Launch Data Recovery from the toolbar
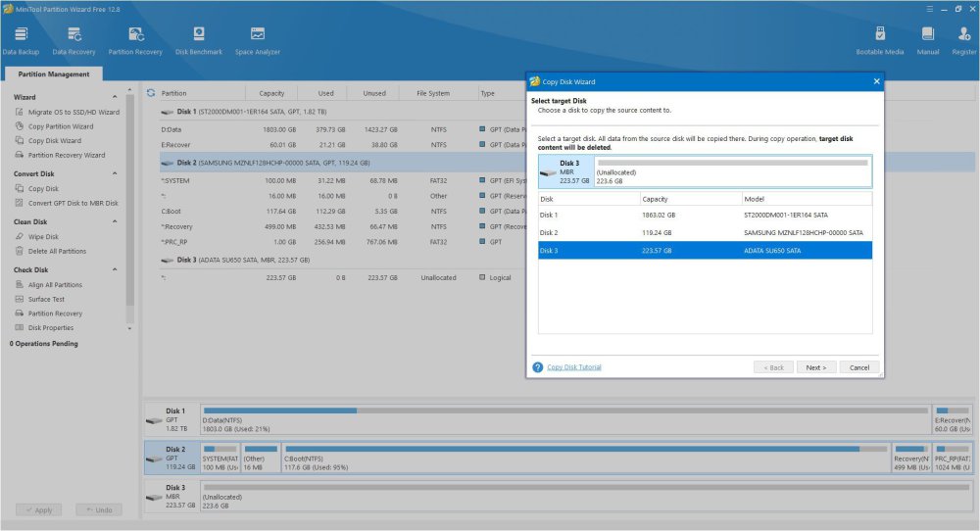The height and width of the screenshot is (531, 980). pos(74,40)
